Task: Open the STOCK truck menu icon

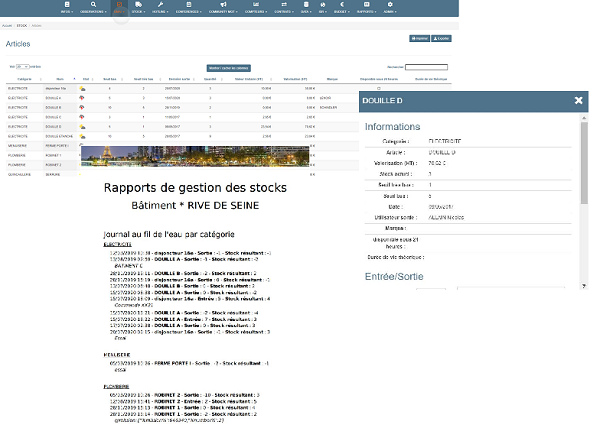Action: 139,5
